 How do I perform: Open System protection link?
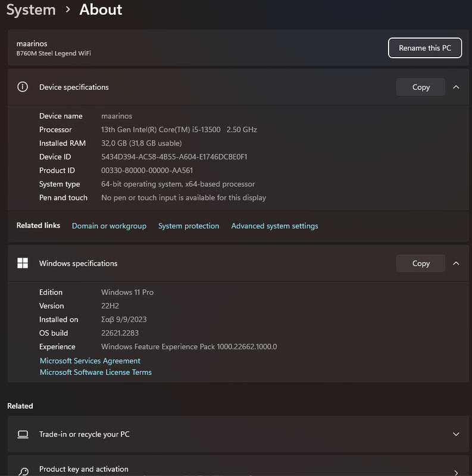tap(189, 226)
